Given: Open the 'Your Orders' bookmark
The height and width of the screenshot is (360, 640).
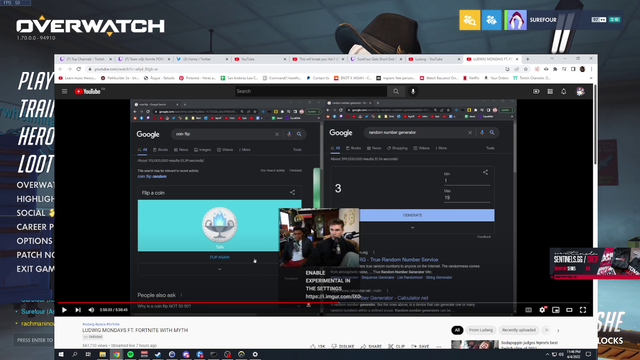Looking at the screenshot, I should [x=495, y=78].
